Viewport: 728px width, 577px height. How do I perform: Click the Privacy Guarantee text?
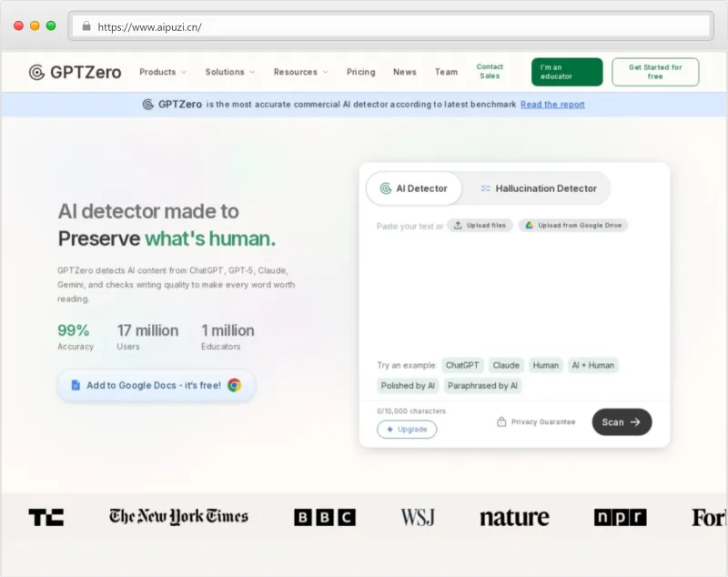(543, 422)
